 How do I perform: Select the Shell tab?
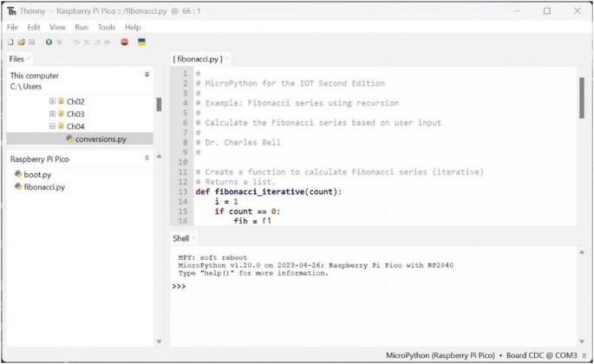coord(180,238)
